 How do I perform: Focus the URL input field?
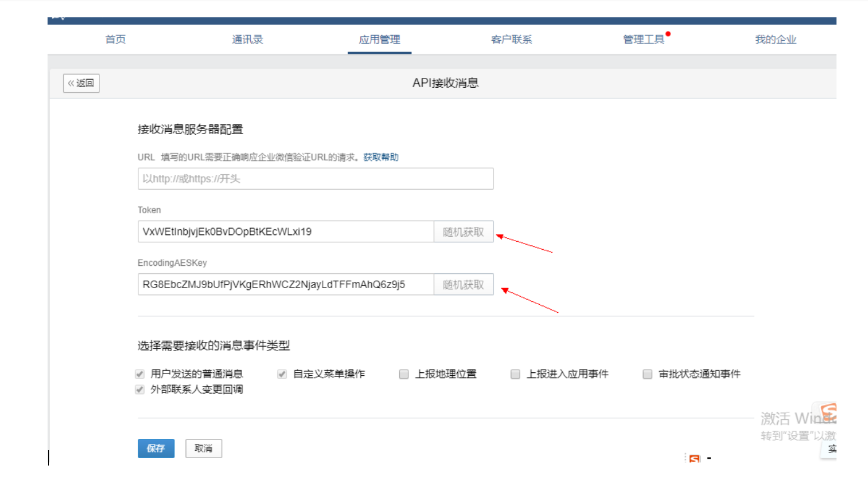pyautogui.click(x=315, y=179)
